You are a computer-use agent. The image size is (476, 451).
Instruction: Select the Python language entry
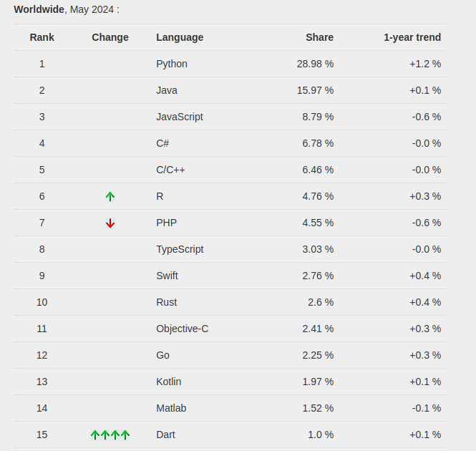[x=172, y=64]
